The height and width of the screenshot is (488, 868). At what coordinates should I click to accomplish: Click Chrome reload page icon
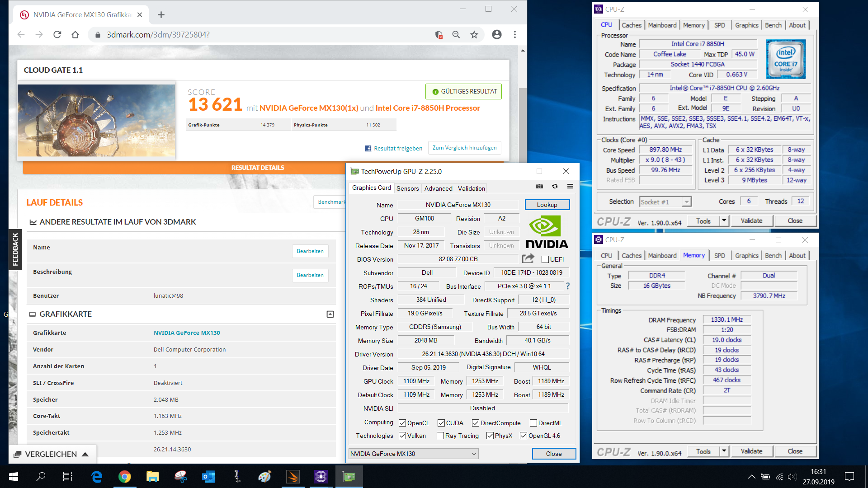pos(57,34)
